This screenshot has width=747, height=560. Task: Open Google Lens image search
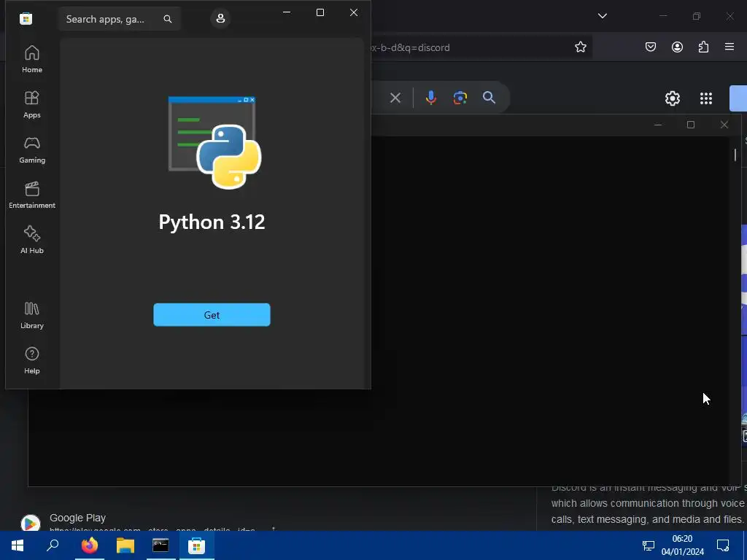tap(460, 98)
